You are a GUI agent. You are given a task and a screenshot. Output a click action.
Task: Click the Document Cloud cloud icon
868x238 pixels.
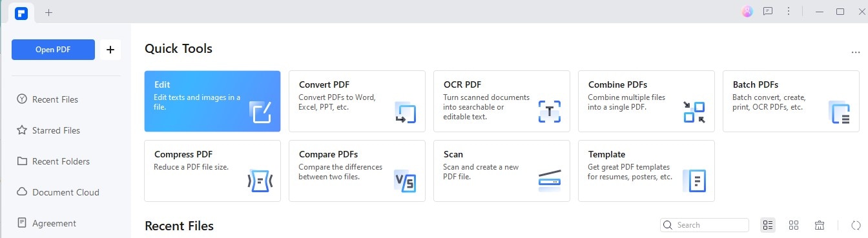pyautogui.click(x=22, y=192)
